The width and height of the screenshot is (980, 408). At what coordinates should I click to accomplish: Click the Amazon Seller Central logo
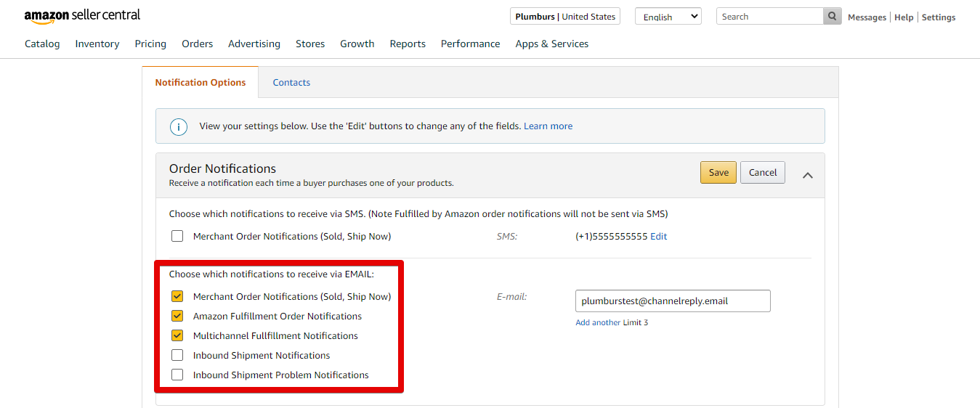82,16
